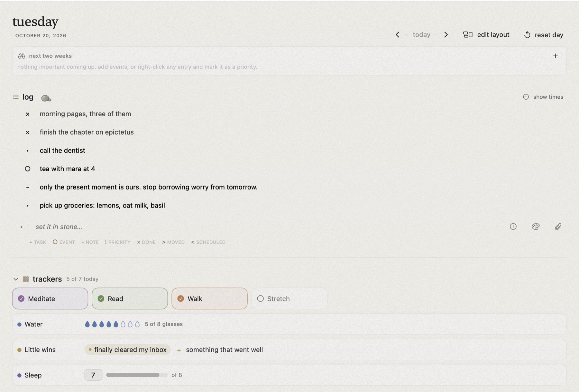The width and height of the screenshot is (579, 392).
Task: Click the Sleep hours field showing 7
Action: tap(93, 375)
